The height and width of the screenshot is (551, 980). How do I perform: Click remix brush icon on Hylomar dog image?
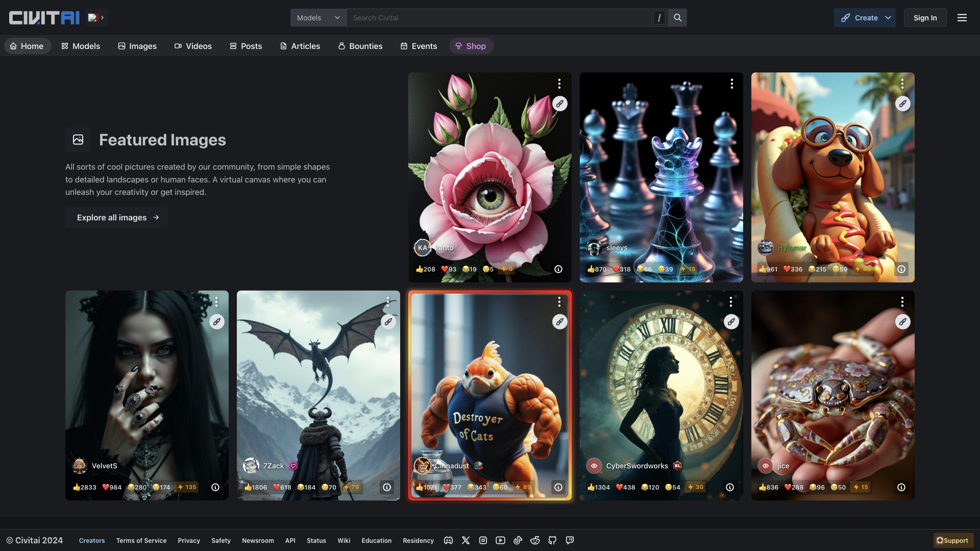[x=903, y=104]
